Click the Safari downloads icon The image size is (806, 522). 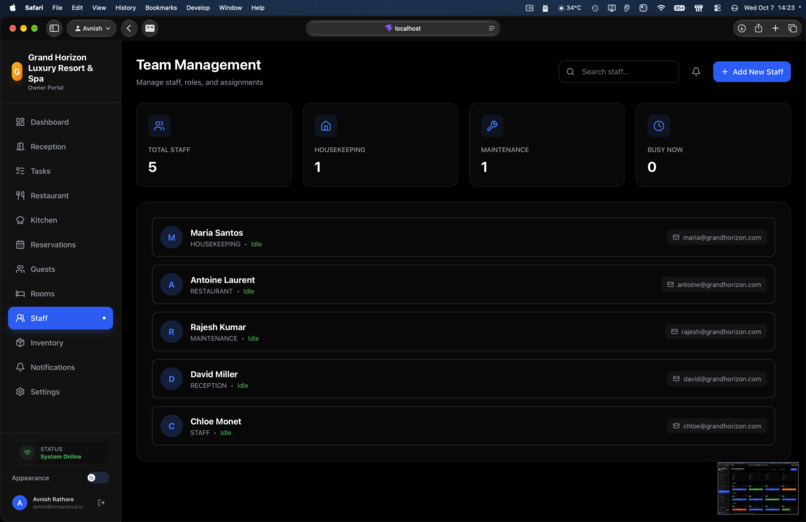pos(741,28)
